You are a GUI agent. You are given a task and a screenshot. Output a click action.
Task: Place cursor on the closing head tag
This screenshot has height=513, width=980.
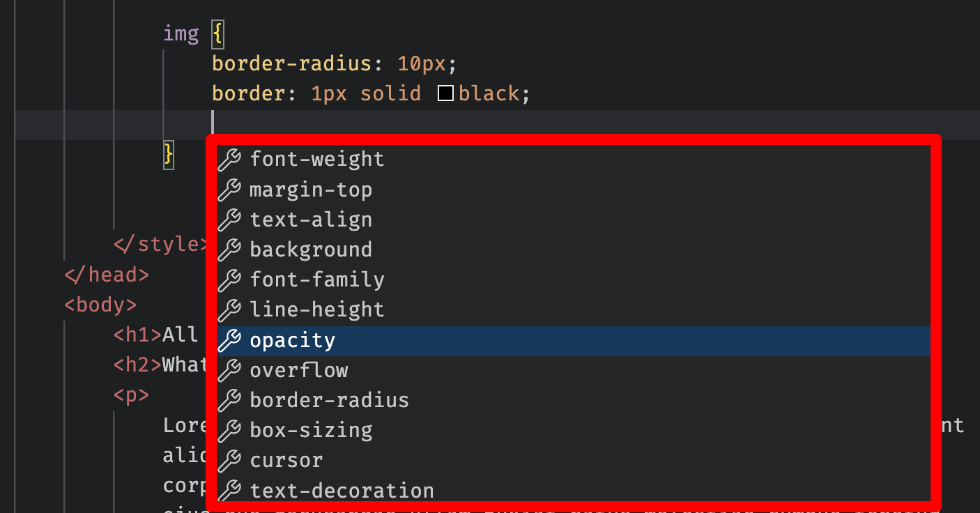tap(107, 275)
